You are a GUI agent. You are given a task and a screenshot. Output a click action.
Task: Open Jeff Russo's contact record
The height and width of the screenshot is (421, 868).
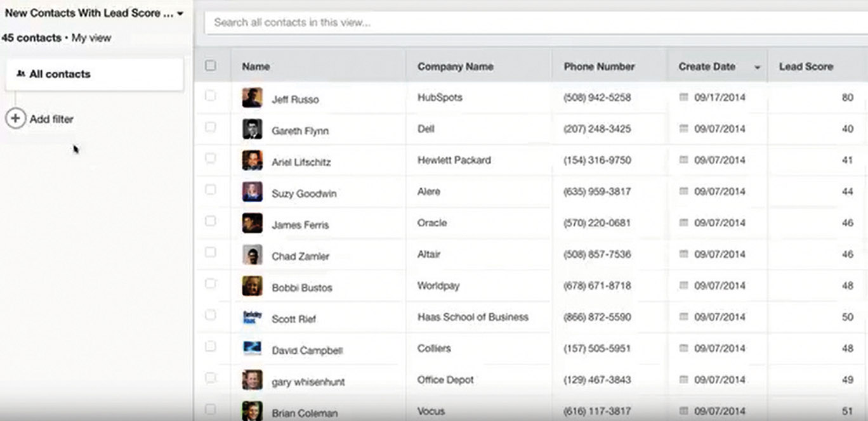click(295, 100)
